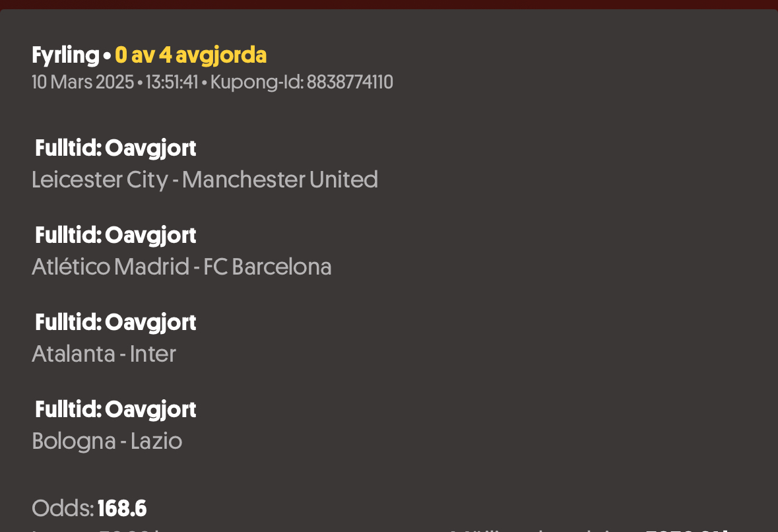Screen dimensions: 778x532
Task: Open the Bologna match selection "Fulltid: Oavgjort"
Action: pyautogui.click(x=115, y=409)
